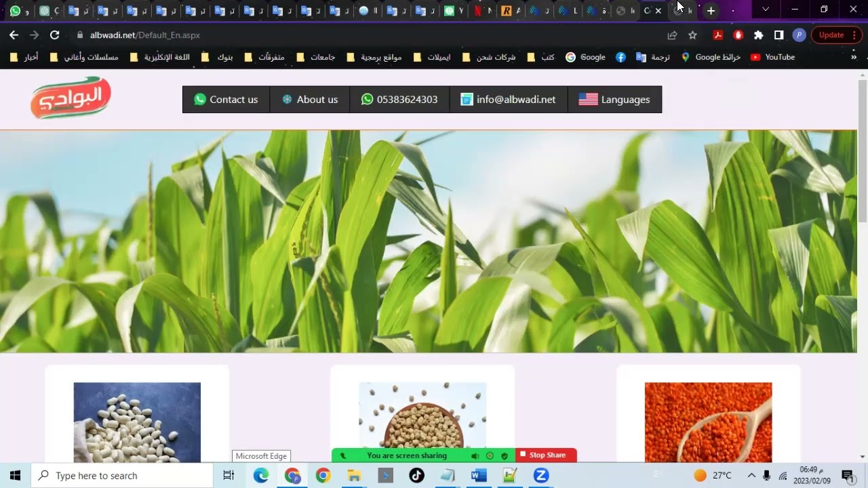The width and height of the screenshot is (868, 488).
Task: Click Stop Share in the Zoom bar
Action: (x=546, y=455)
